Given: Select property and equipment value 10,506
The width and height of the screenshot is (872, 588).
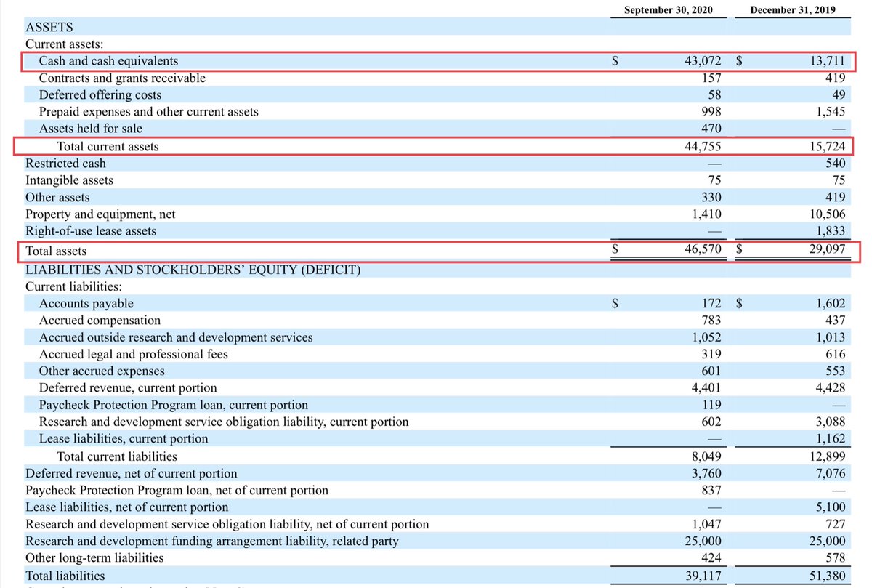Looking at the screenshot, I should pyautogui.click(x=827, y=214).
